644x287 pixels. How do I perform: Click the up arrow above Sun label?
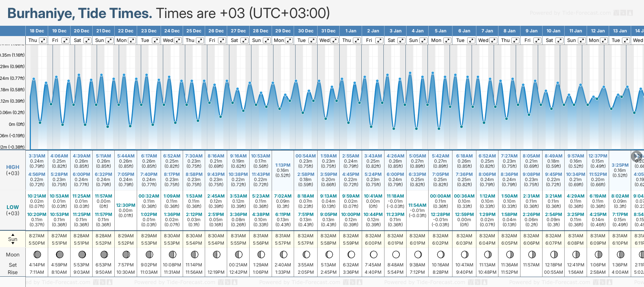(x=13, y=234)
